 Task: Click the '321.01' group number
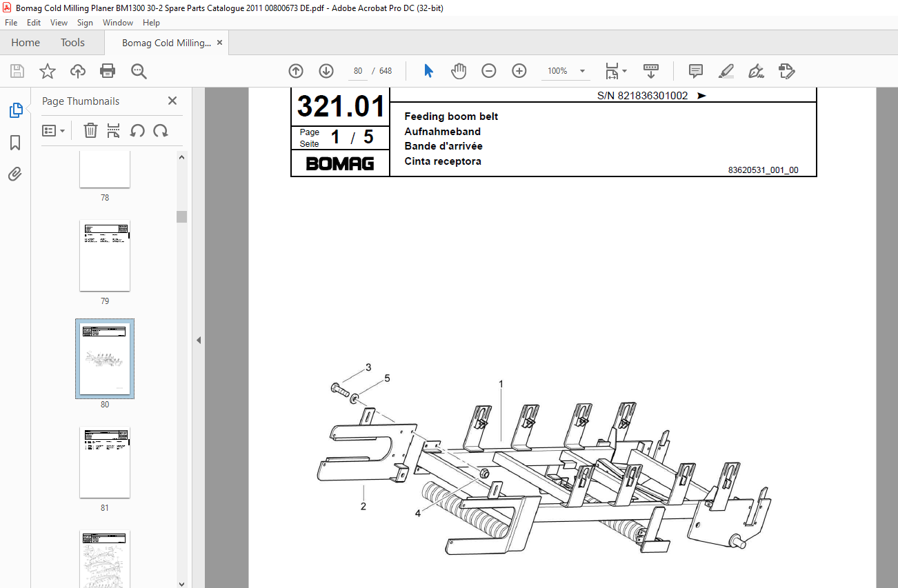click(x=341, y=106)
